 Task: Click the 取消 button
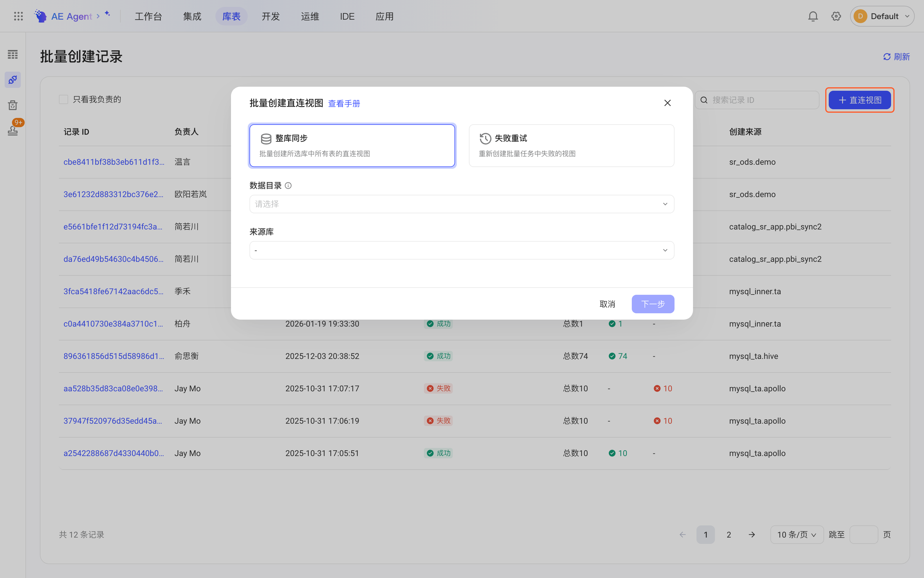[x=607, y=304]
